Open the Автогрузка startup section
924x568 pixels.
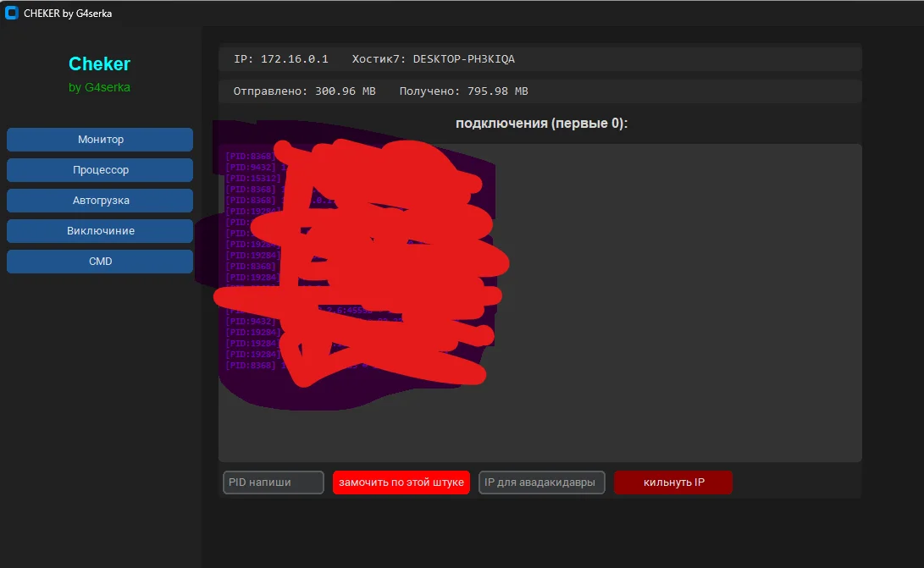tap(100, 201)
